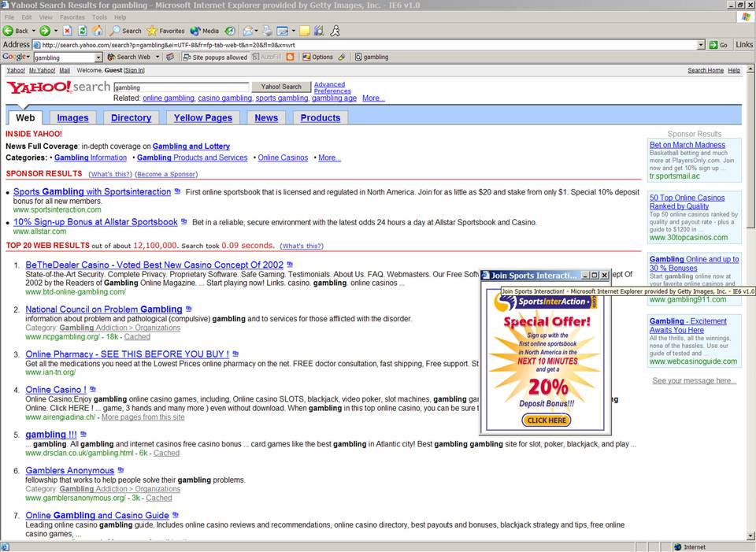Click the Yahoo search query input field
Screen dimensions: 756x552
(180, 87)
